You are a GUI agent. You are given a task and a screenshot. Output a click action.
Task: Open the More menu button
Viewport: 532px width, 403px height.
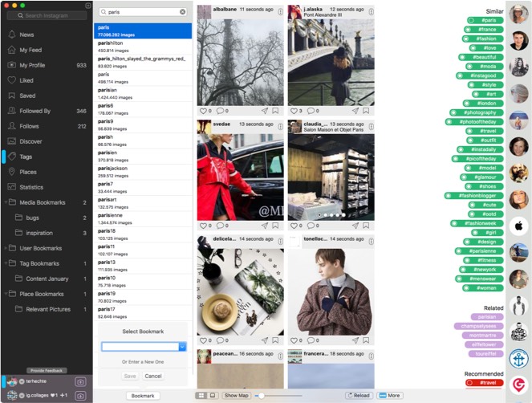[x=389, y=396]
